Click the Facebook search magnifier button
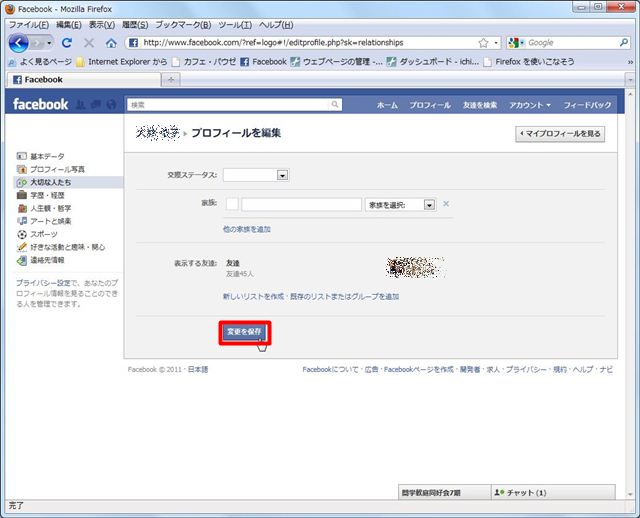This screenshot has width=640, height=518. (x=335, y=104)
